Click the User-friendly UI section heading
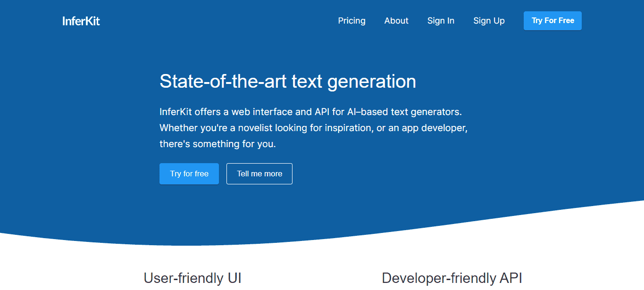This screenshot has height=290, width=644. pos(192,278)
